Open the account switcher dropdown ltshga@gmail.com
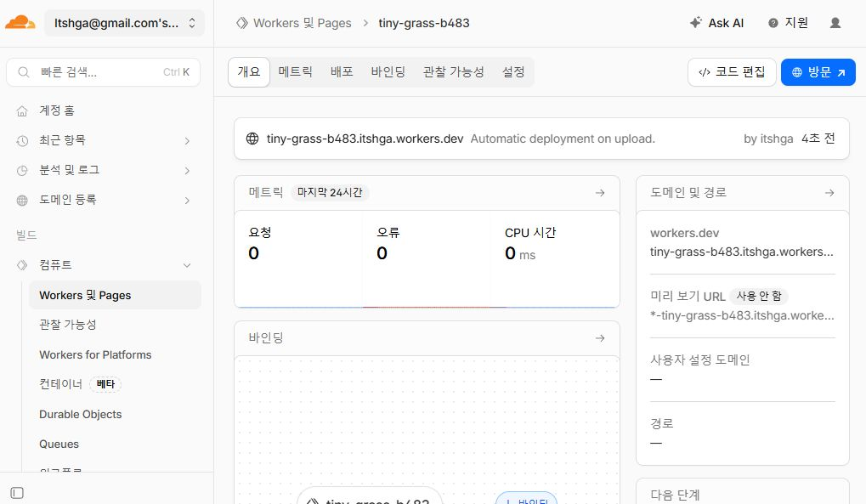The width and height of the screenshot is (866, 504). (124, 23)
